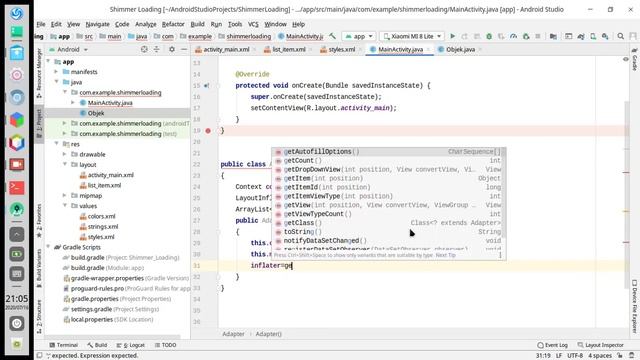Open the Structure side tab

tap(39, 317)
